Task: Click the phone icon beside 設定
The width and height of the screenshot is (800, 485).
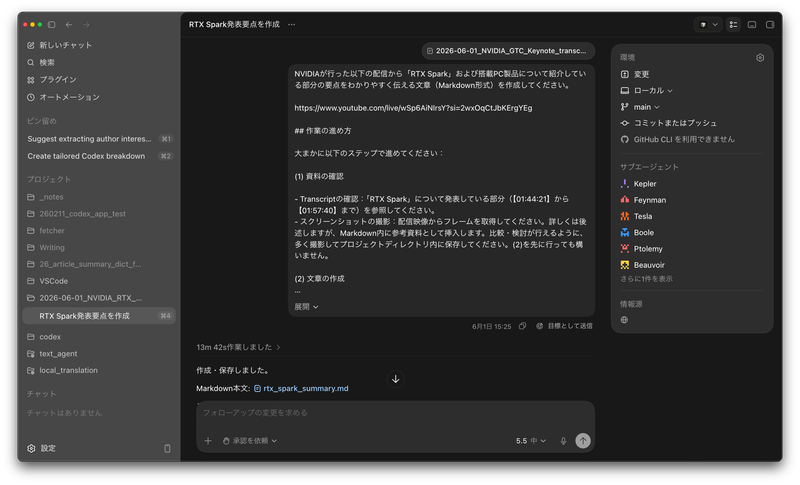Action: tap(167, 449)
